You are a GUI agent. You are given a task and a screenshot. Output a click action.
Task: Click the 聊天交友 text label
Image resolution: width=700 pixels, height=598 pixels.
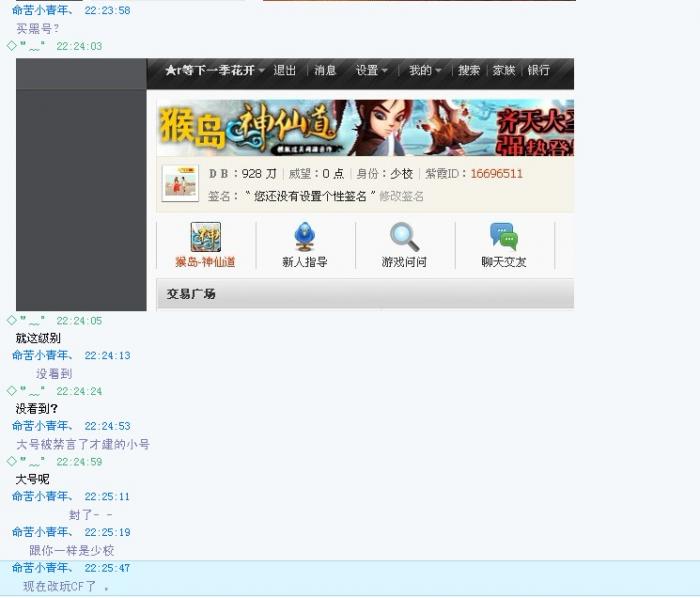504,262
